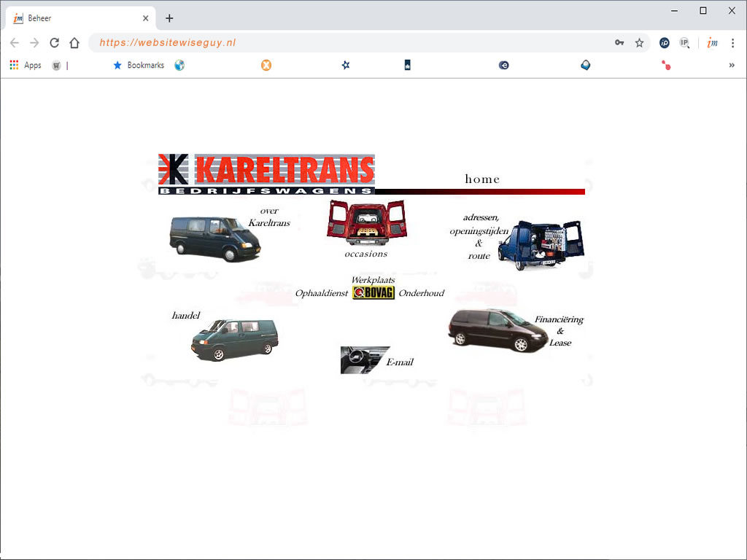
Task: Open the orange im extension icon
Action: click(712, 43)
